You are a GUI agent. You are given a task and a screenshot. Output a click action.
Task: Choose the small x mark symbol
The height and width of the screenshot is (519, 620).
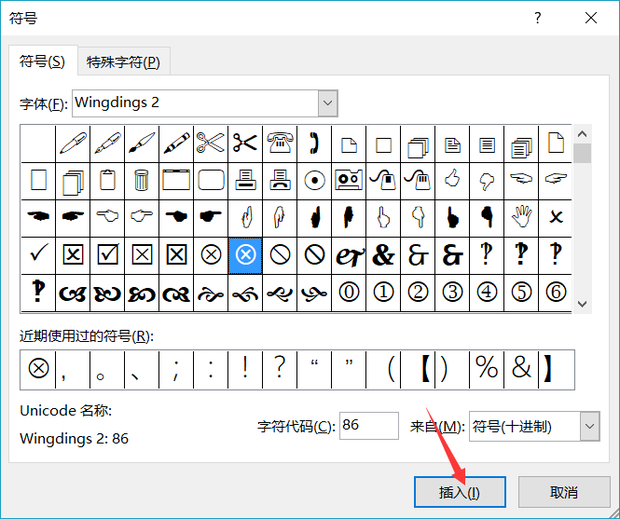[x=556, y=218]
